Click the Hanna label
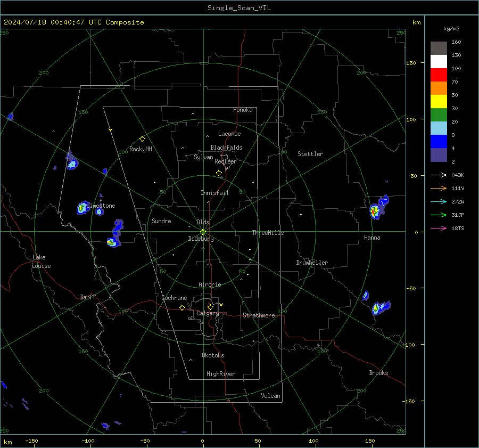The width and height of the screenshot is (479, 448). coord(372,238)
